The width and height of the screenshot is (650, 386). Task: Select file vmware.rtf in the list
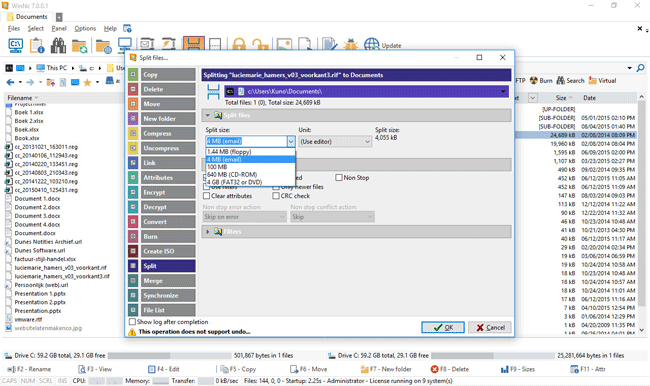[28, 319]
